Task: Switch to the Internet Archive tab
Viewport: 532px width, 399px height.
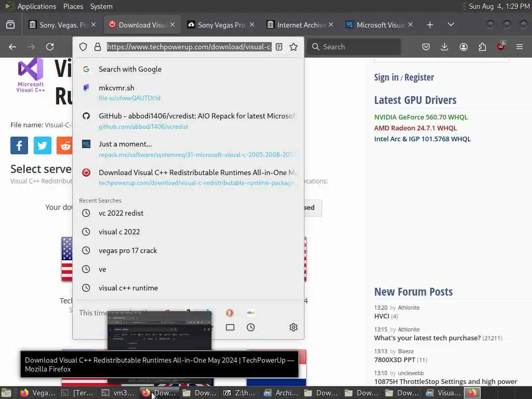Action: tap(300, 25)
